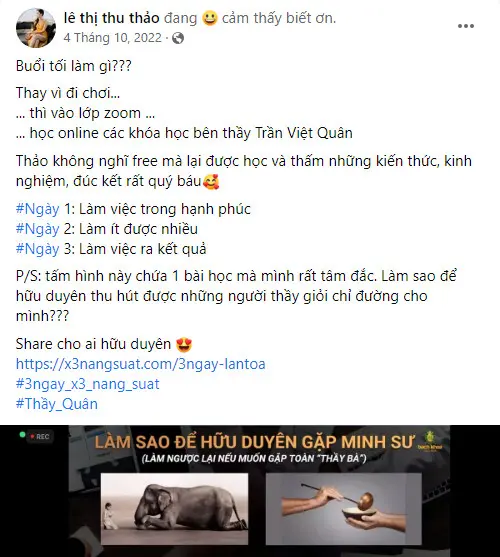Screen dimensions: 500x557
Task: Click the globe public audience icon
Action: click(x=178, y=38)
